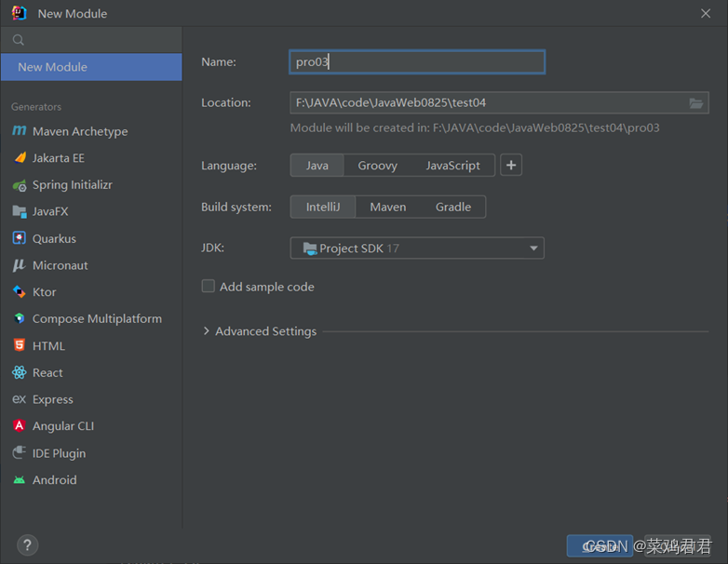Switch language to Groovy
This screenshot has width=728, height=564.
coord(377,166)
